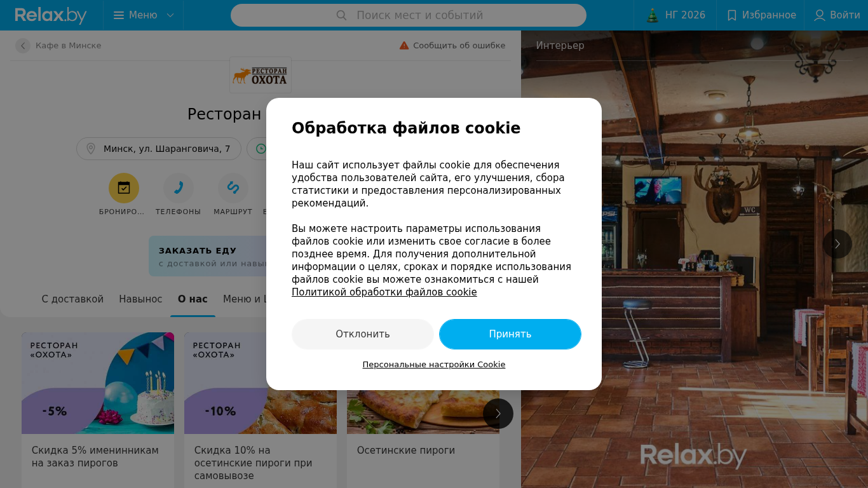Open the 5% birthday discount card

[x=98, y=410]
